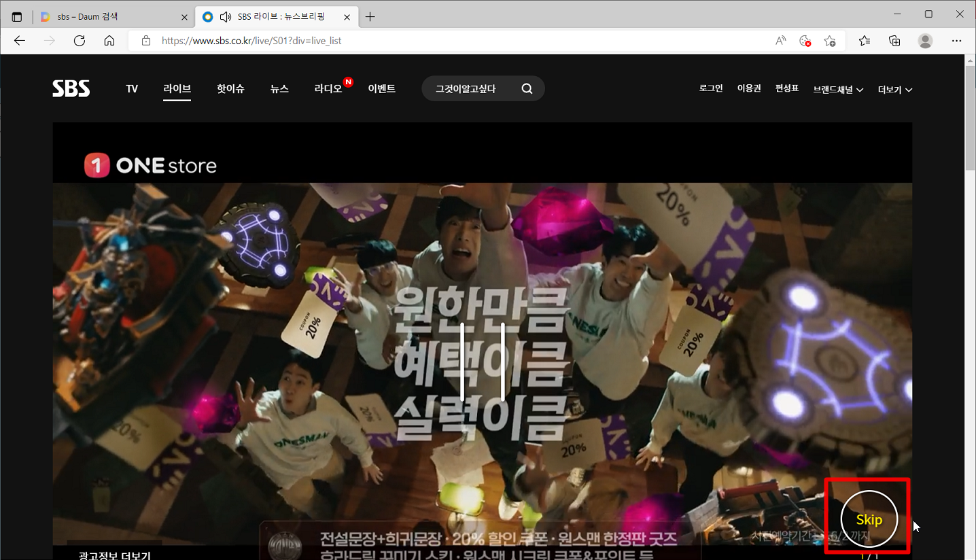The height and width of the screenshot is (560, 976).
Task: Open the 뉴스 menu
Action: pos(279,88)
